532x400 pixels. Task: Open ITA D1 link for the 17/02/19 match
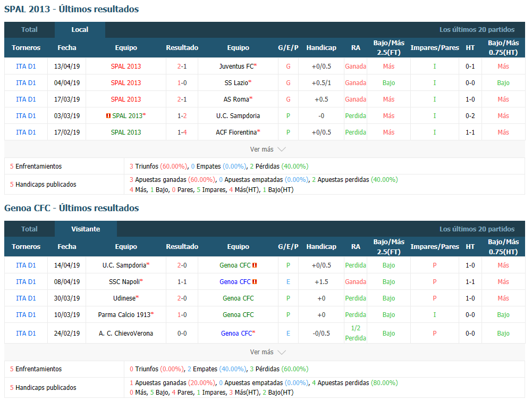(26, 132)
